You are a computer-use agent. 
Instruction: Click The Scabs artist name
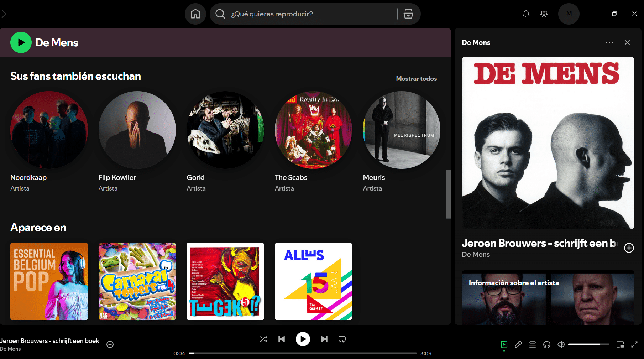(291, 177)
